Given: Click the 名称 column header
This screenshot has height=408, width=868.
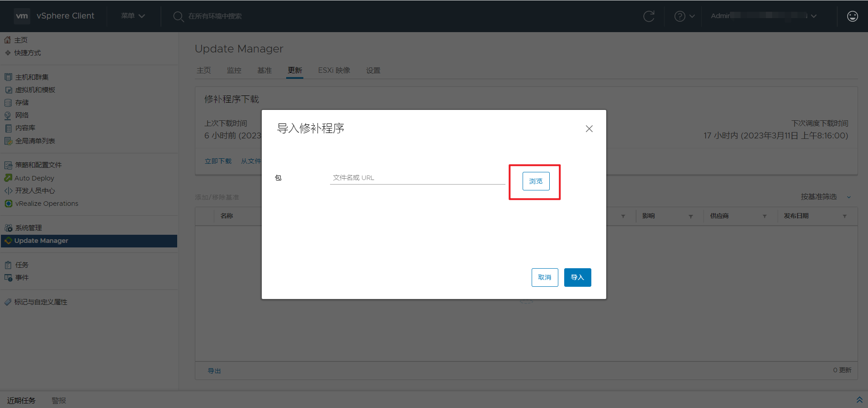Looking at the screenshot, I should [x=227, y=216].
